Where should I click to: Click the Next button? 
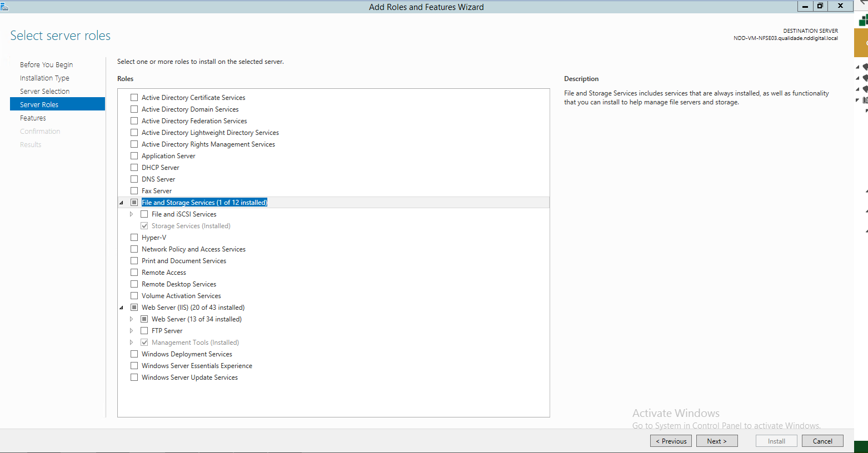pos(717,440)
